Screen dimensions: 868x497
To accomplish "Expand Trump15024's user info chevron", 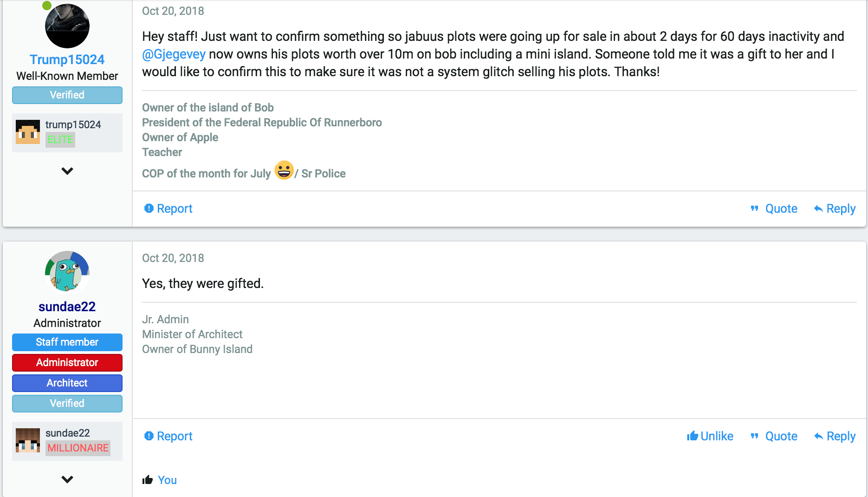I will tap(67, 171).
